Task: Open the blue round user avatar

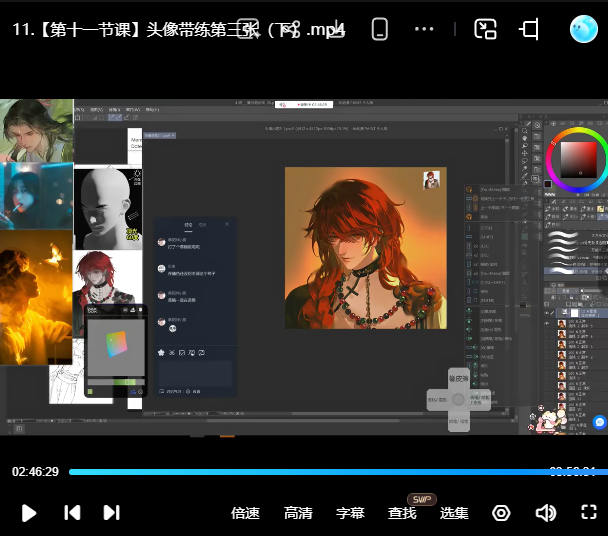Action: point(584,29)
